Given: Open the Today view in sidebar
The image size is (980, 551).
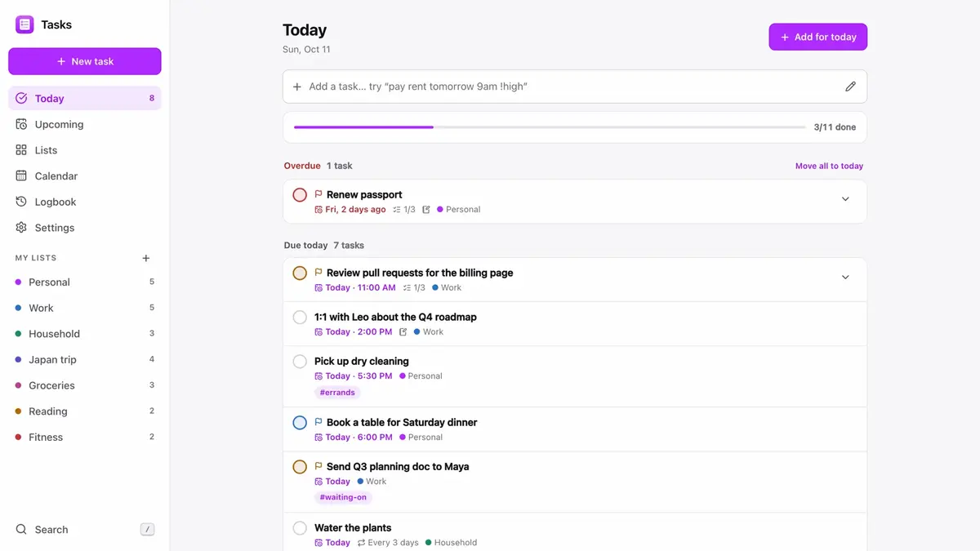Looking at the screenshot, I should [x=85, y=98].
